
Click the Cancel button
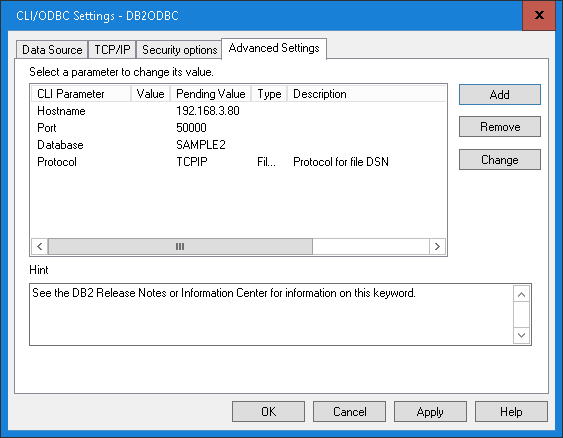point(349,411)
